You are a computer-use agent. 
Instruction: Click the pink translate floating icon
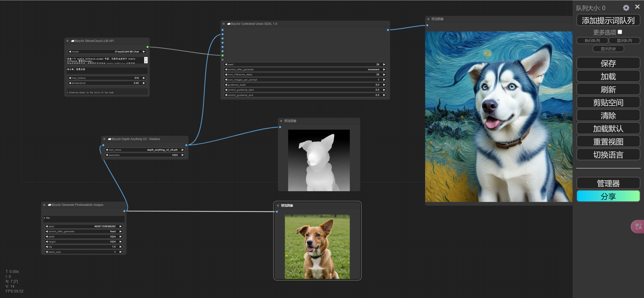[638, 227]
